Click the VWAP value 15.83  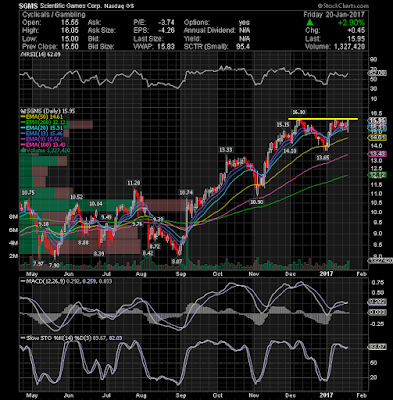coord(166,46)
